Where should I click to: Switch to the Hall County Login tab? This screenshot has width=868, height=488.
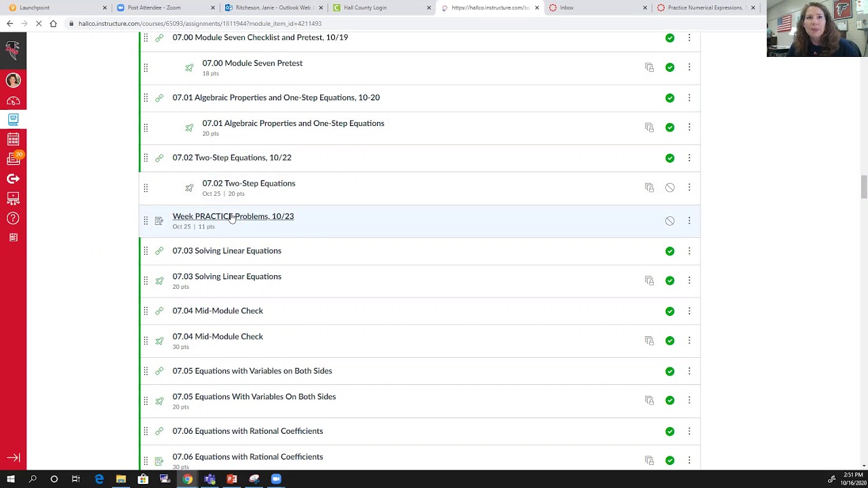point(381,7)
